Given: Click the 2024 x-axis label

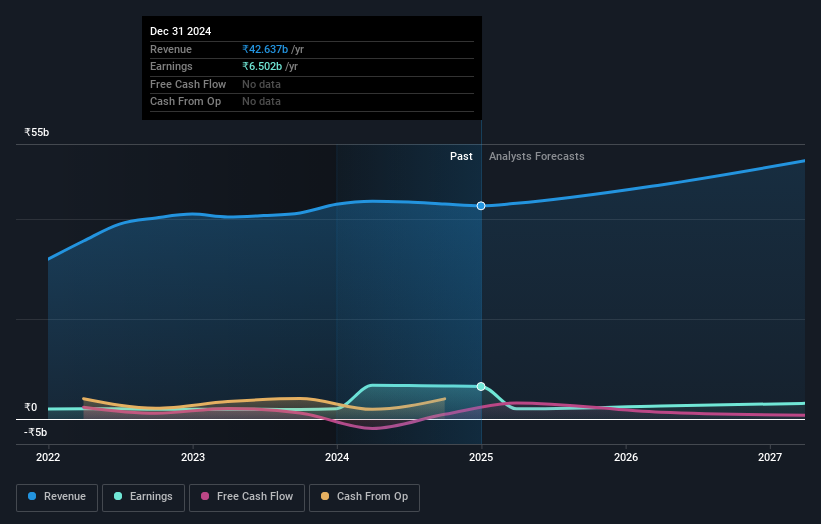Looking at the screenshot, I should pyautogui.click(x=337, y=458).
